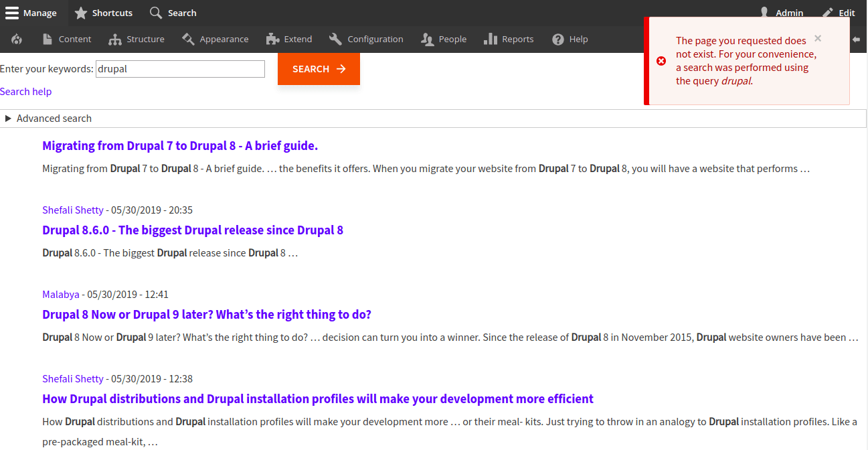The image size is (868, 450).
Task: Open the Content menu
Action: pos(67,40)
